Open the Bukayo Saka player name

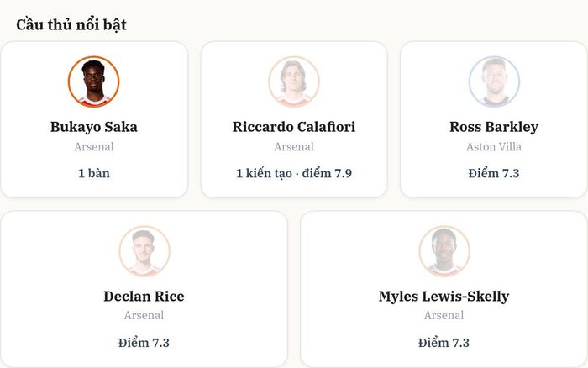94,127
